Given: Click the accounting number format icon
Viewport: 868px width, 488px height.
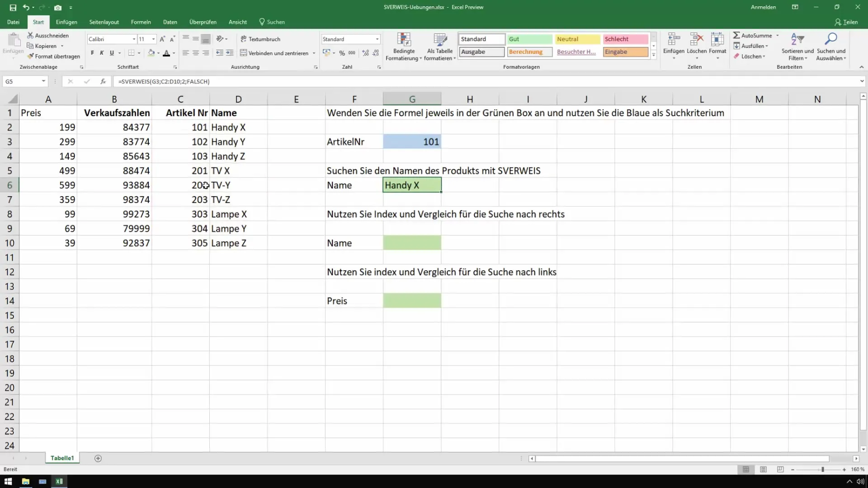Looking at the screenshot, I should (x=326, y=53).
